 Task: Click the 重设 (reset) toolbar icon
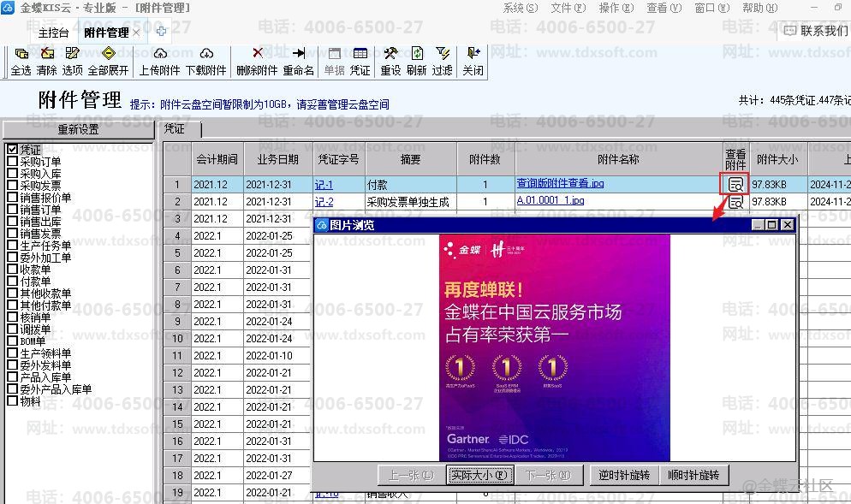click(390, 53)
